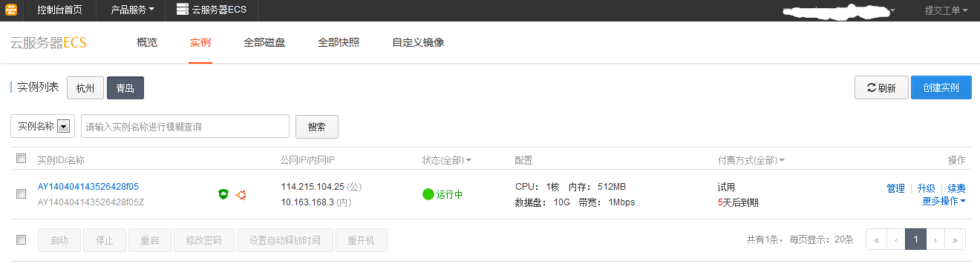Expand the 付费方式(全部) filter
Viewport: 980px width, 275px height.
tap(751, 160)
